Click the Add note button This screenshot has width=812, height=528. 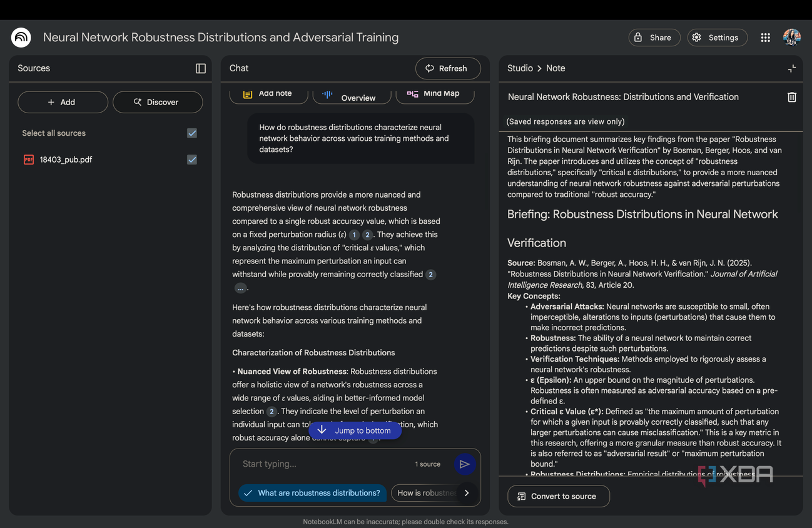coord(269,94)
